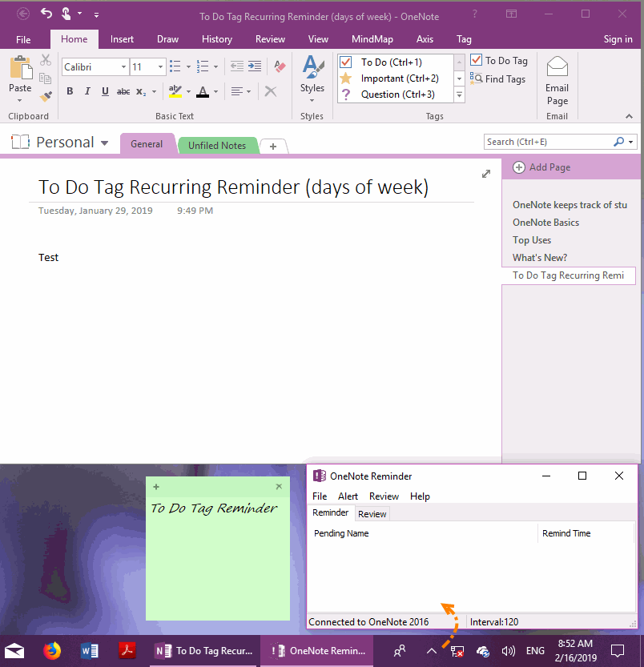This screenshot has width=644, height=667.
Task: Click the To Do Tag checkbox button
Action: [x=499, y=61]
